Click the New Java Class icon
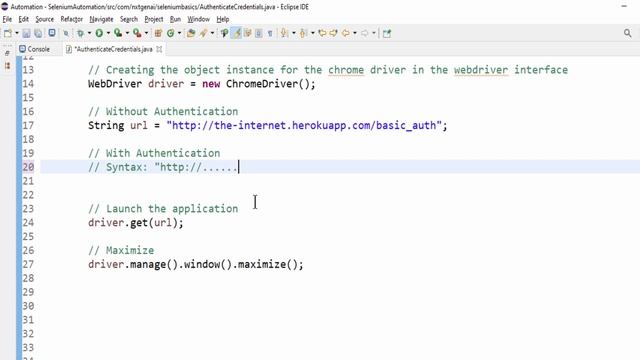Viewport: 640px width, 360px height. pos(170,33)
